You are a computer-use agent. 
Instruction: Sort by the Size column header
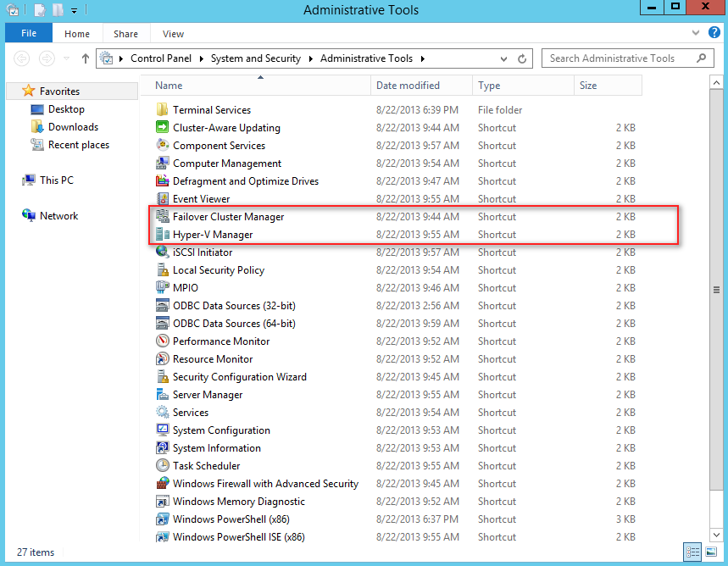609,86
